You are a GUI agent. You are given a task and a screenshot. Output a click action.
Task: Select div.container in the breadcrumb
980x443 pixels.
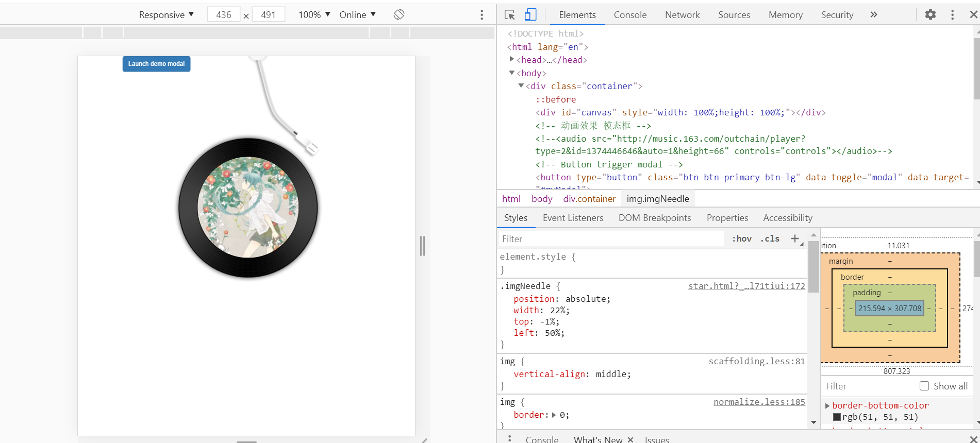(589, 199)
